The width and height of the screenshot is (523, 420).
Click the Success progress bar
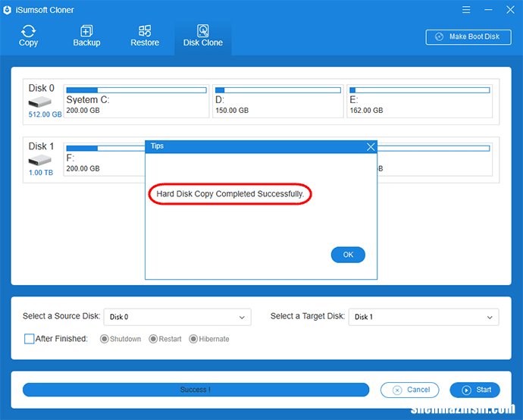[196, 390]
